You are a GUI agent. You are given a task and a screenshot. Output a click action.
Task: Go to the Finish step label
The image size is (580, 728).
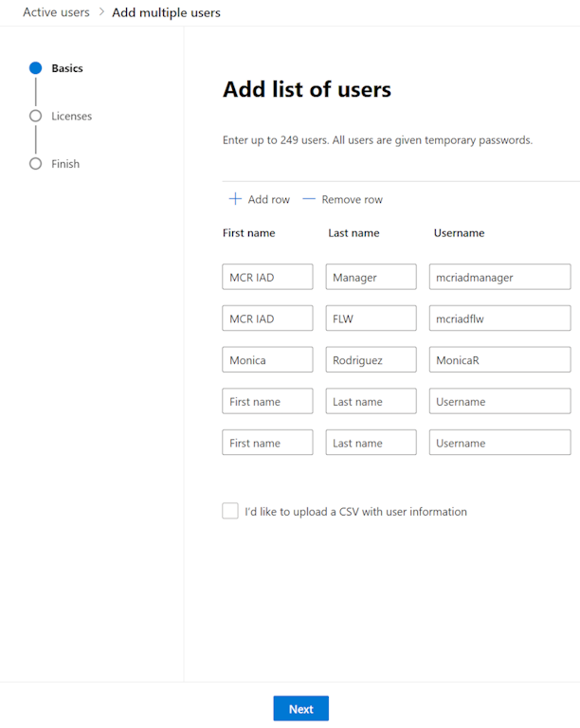pyautogui.click(x=65, y=164)
